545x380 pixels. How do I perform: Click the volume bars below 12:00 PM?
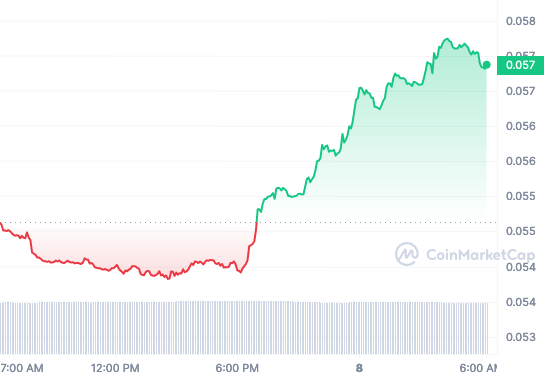(x=115, y=328)
